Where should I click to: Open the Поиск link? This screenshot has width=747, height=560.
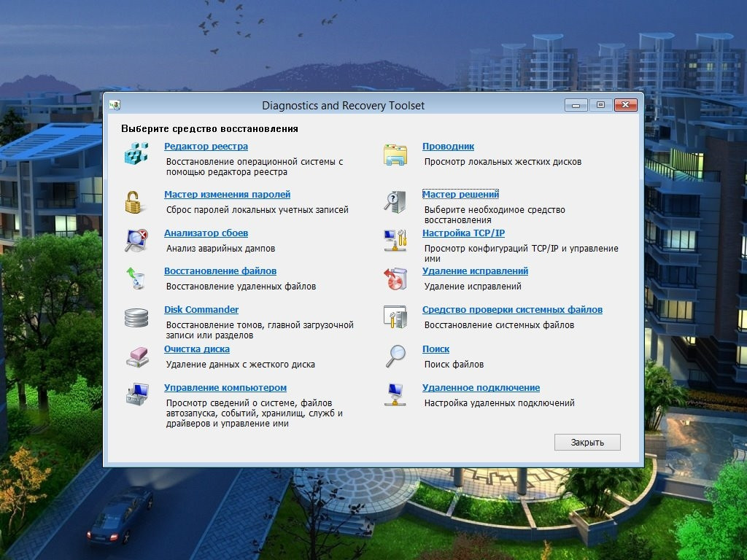pyautogui.click(x=436, y=349)
